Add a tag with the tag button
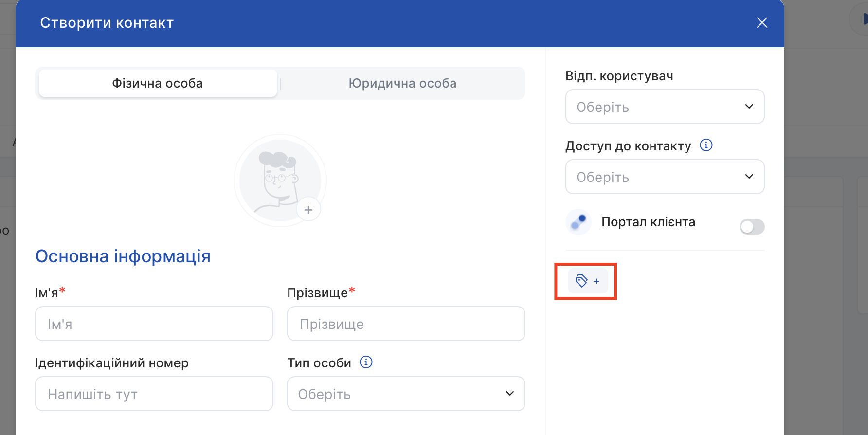Viewport: 868px width, 435px height. [588, 281]
